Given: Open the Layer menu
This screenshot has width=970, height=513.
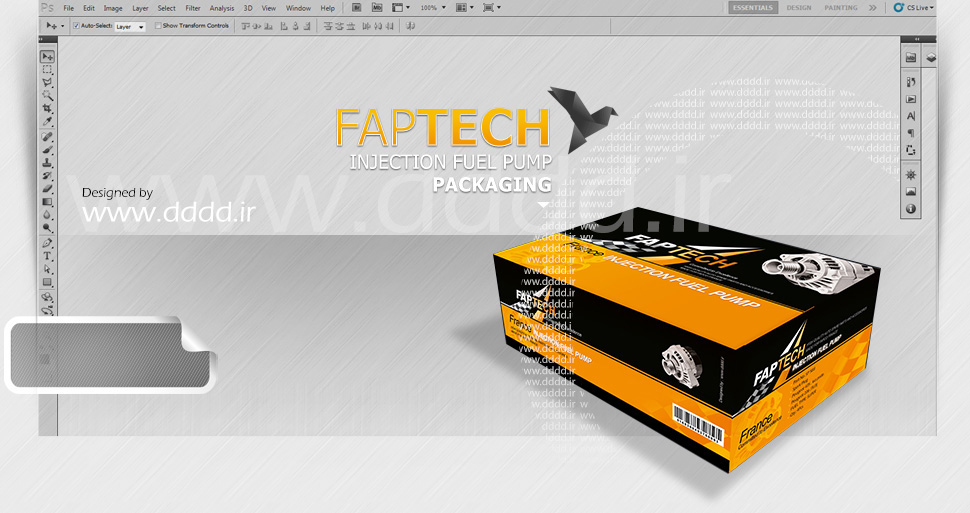Looking at the screenshot, I should click(140, 8).
